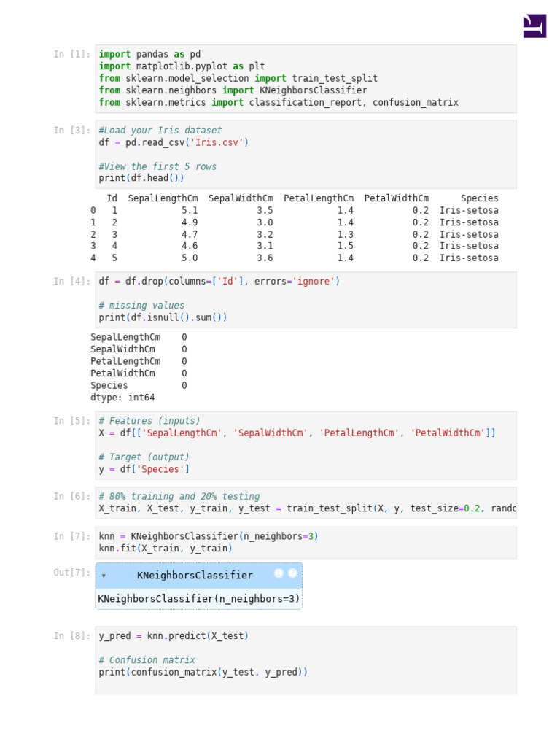Click the '4.6' sepal length value

tap(190, 246)
